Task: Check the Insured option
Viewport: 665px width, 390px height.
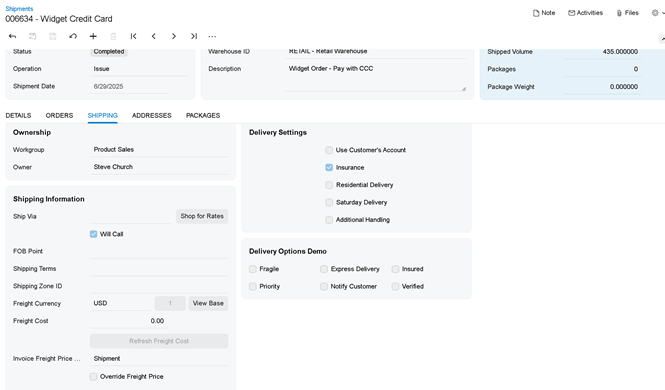Action: (x=395, y=269)
